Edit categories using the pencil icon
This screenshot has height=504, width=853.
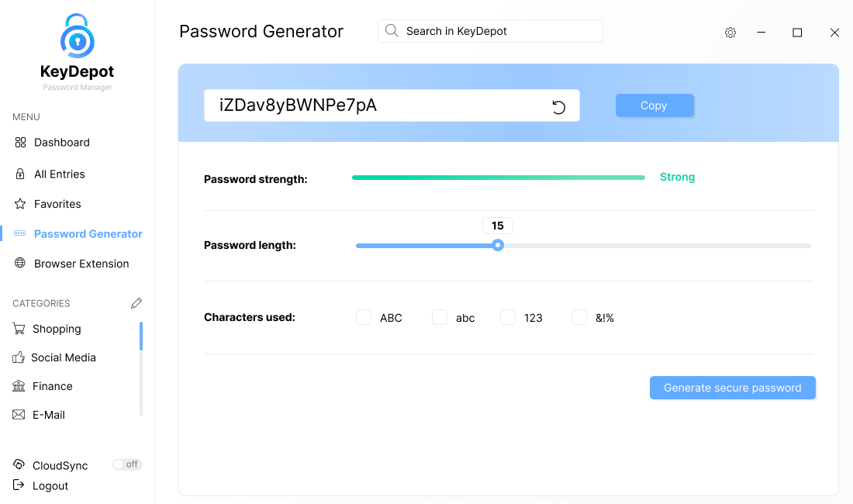click(136, 302)
